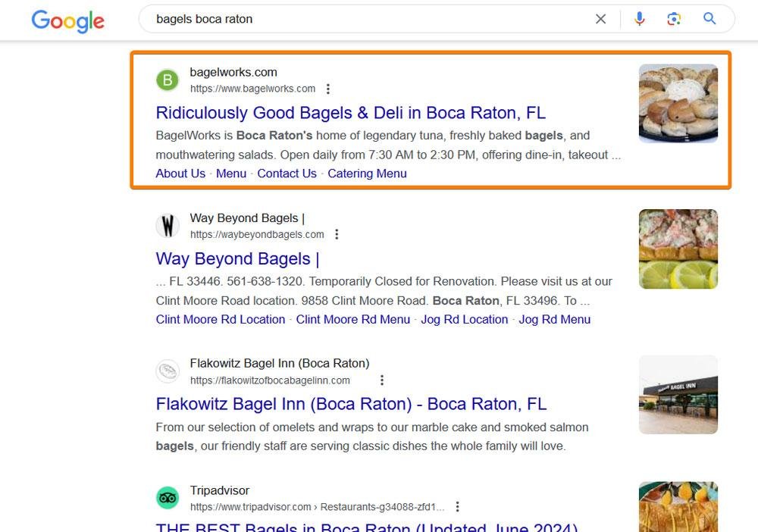The image size is (758, 532).
Task: Open Clint Moore Rd Menu sitelink
Action: pos(352,319)
